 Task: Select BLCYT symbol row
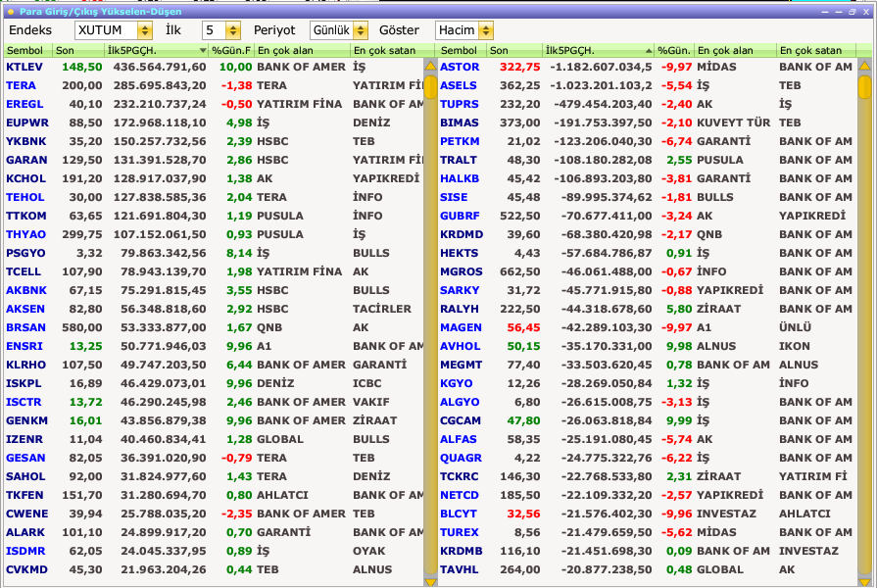click(648, 514)
